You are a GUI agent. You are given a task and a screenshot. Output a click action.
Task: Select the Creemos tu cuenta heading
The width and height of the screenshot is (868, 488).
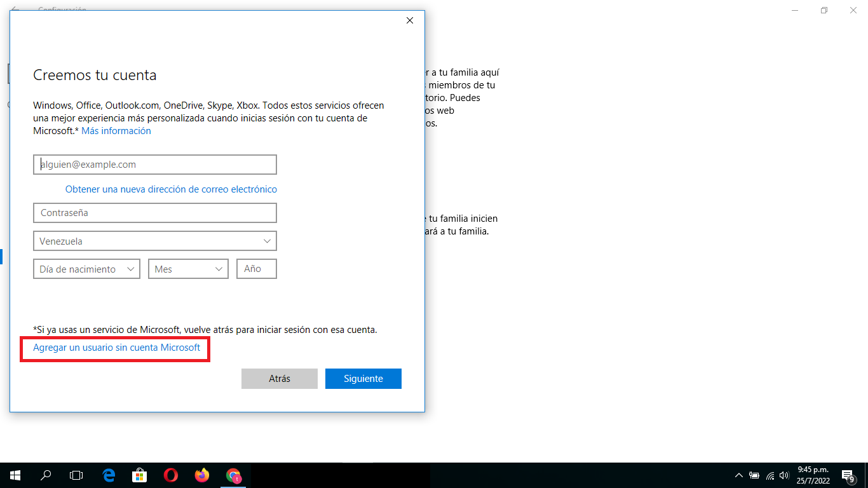pos(95,75)
